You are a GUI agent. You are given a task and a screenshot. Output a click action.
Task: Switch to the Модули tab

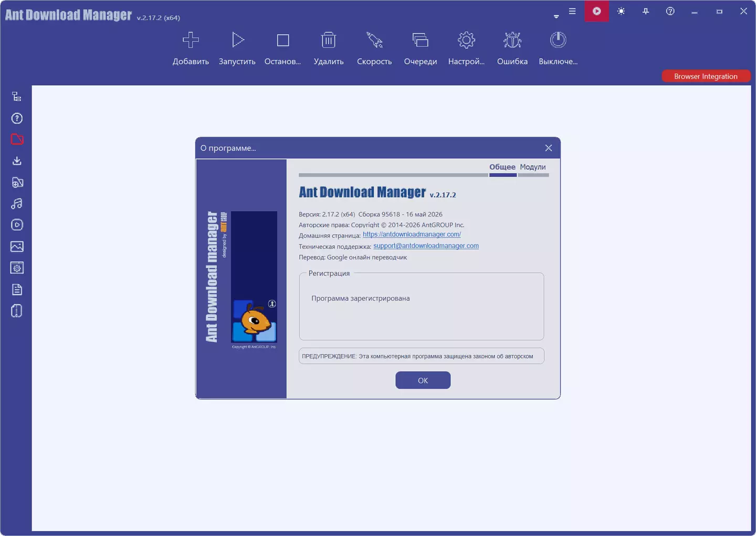pos(533,167)
